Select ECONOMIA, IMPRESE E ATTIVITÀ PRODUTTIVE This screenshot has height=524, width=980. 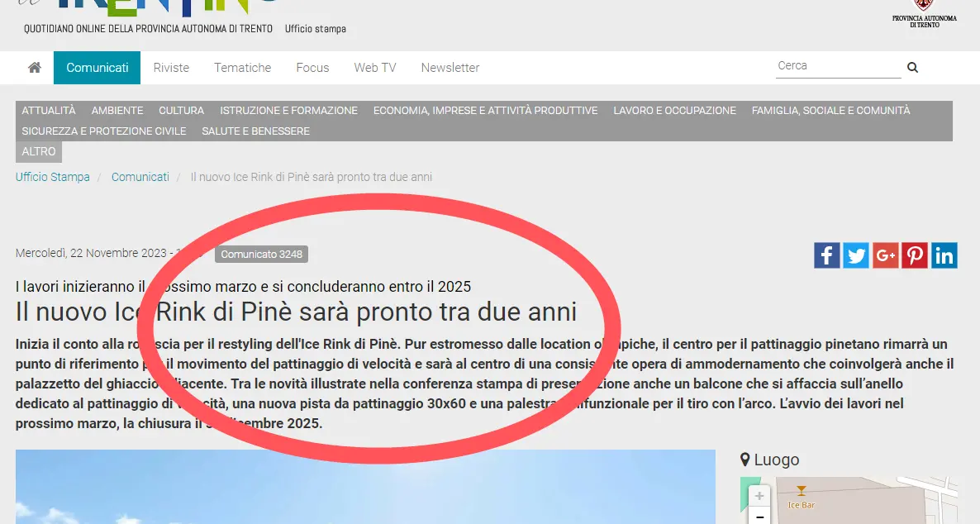tap(486, 110)
